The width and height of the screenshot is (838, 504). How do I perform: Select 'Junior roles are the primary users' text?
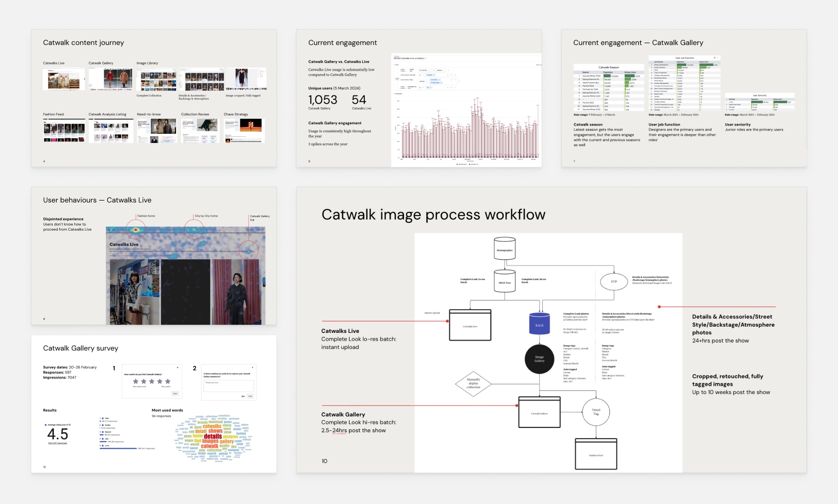[754, 129]
